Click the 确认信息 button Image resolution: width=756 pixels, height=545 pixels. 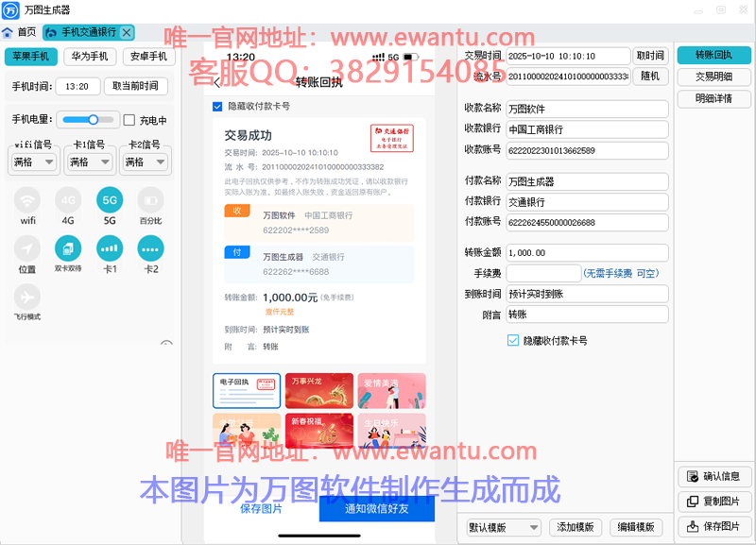[714, 477]
